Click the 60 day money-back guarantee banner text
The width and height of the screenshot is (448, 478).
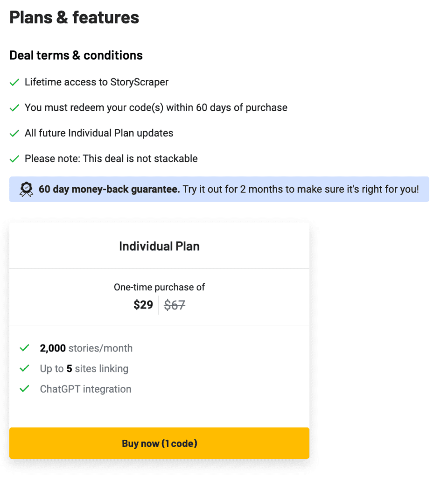point(229,190)
